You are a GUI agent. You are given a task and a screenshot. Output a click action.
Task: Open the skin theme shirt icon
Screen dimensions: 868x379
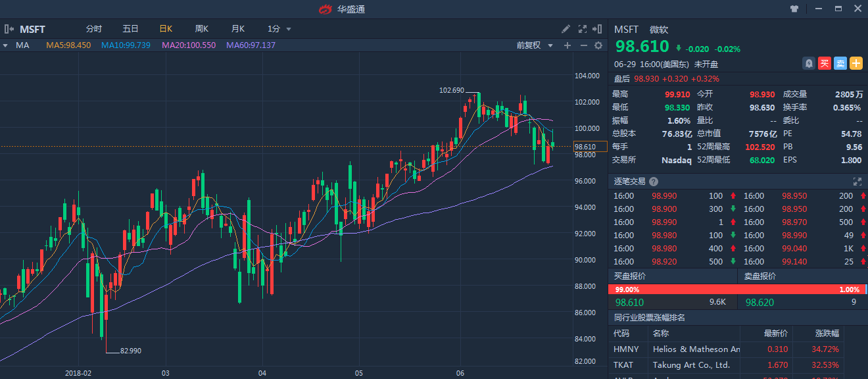click(x=794, y=9)
